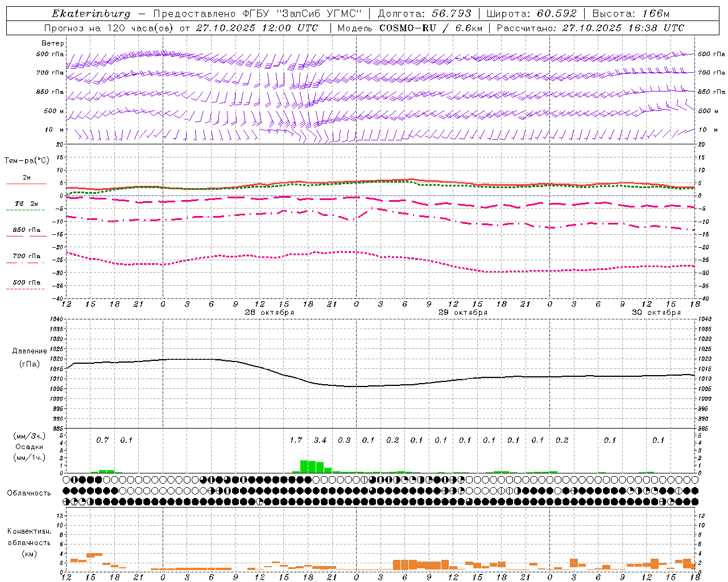Click the 1.7 precipitation value

[296, 440]
